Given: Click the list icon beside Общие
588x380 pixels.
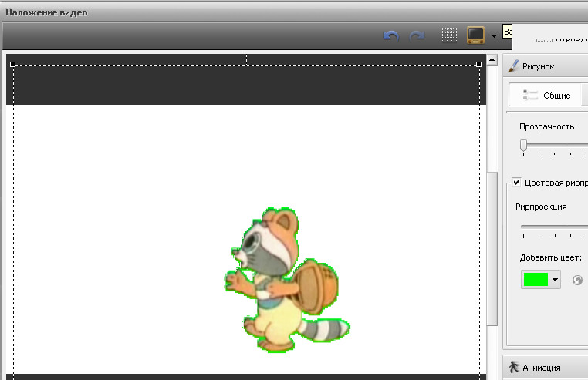Looking at the screenshot, I should click(x=530, y=95).
